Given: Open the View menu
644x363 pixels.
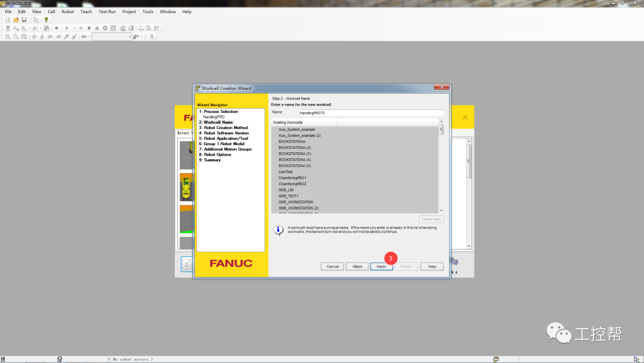Looking at the screenshot, I should point(36,11).
